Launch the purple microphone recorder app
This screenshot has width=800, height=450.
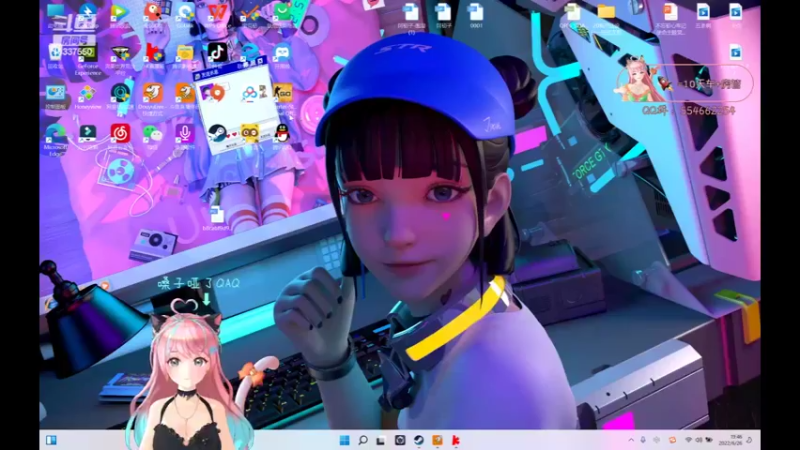(185, 134)
